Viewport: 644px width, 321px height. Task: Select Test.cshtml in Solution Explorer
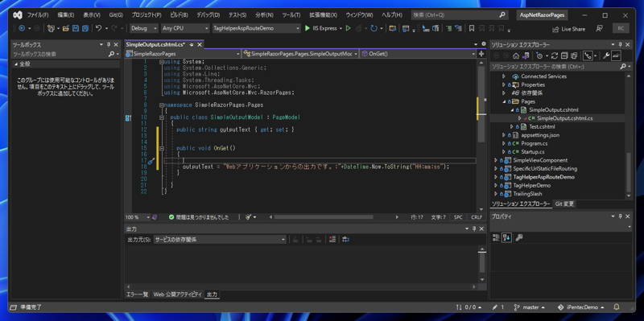541,126
